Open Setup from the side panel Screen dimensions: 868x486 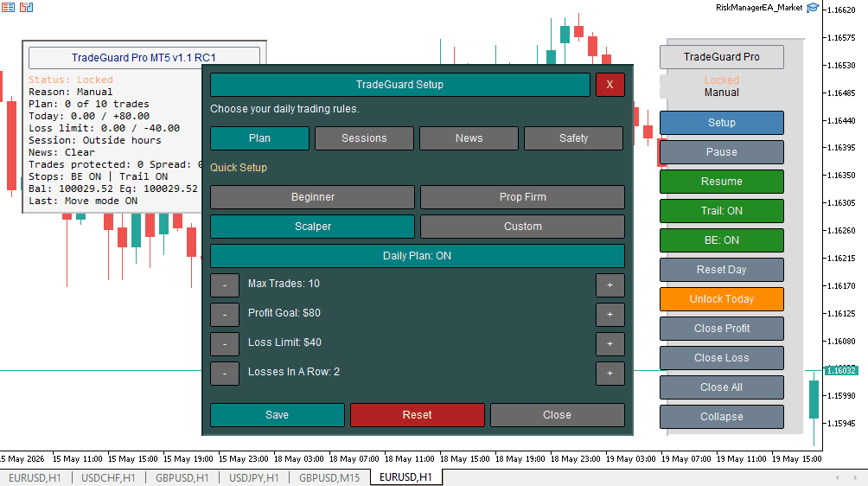tap(722, 123)
